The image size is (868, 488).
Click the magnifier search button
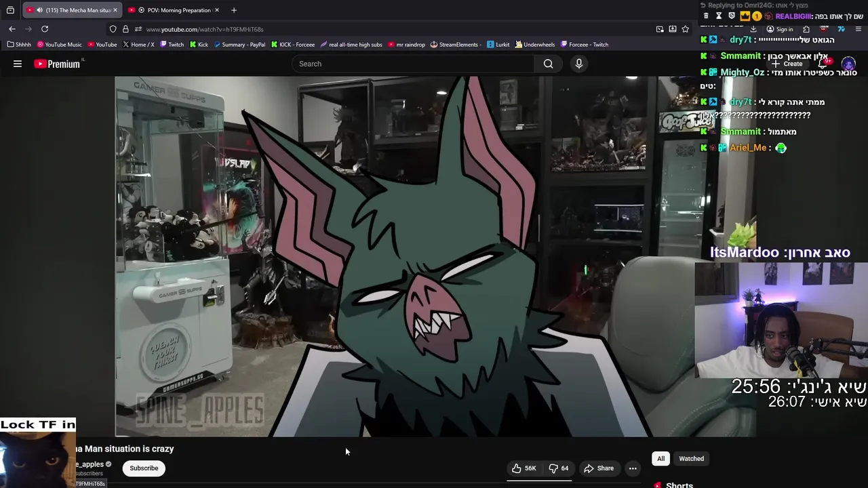click(x=548, y=64)
